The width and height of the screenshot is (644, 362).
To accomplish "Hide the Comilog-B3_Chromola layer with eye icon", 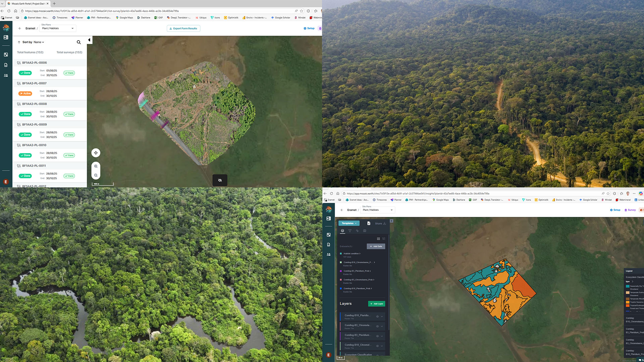I will 377,326.
